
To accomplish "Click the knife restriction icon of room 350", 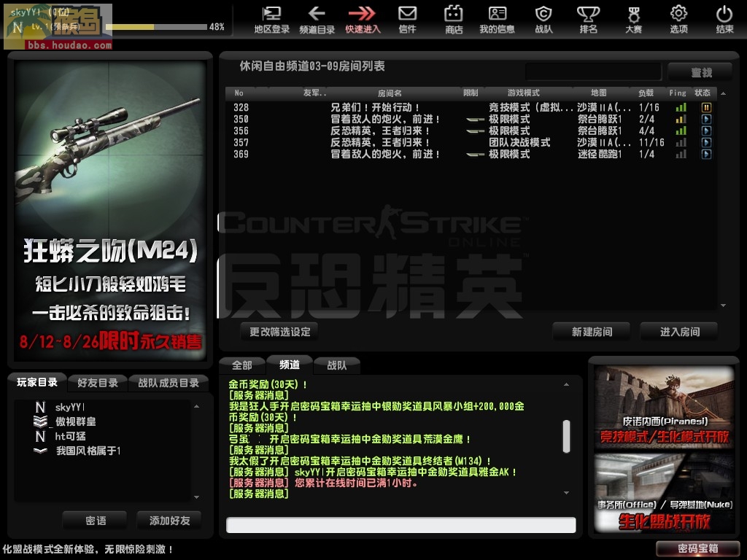I will pyautogui.click(x=474, y=120).
